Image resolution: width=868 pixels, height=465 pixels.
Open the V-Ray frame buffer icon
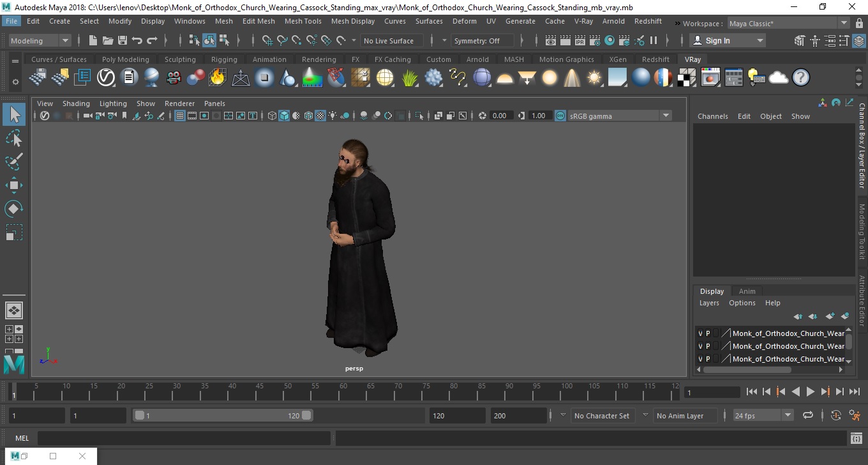coord(710,78)
